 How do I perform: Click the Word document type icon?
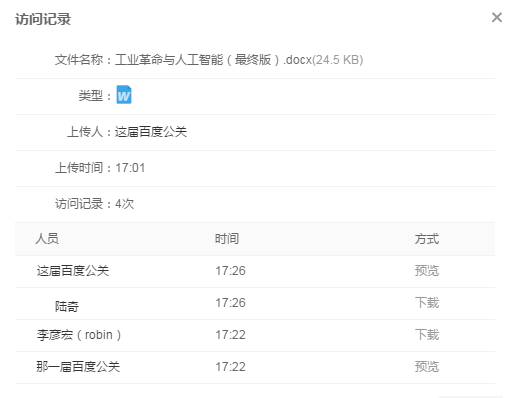(124, 95)
